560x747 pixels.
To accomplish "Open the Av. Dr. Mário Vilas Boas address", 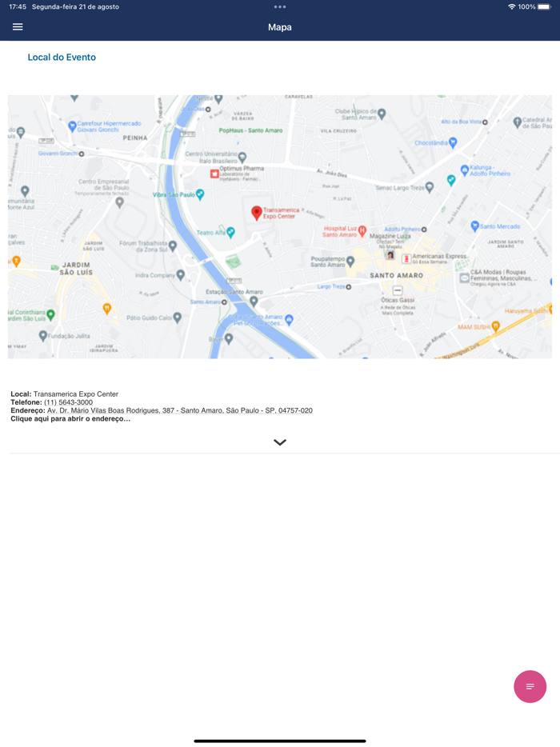I will click(180, 410).
